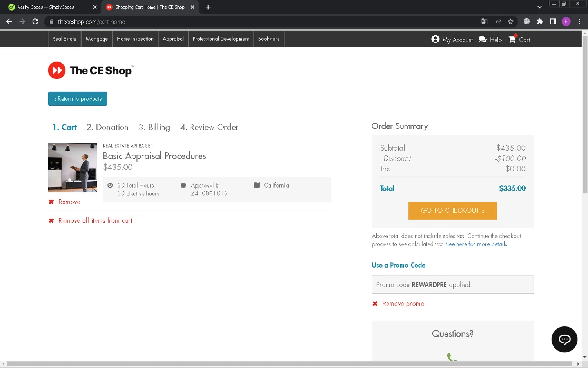
Task: Open the Google Translate icon in address bar
Action: tap(485, 22)
